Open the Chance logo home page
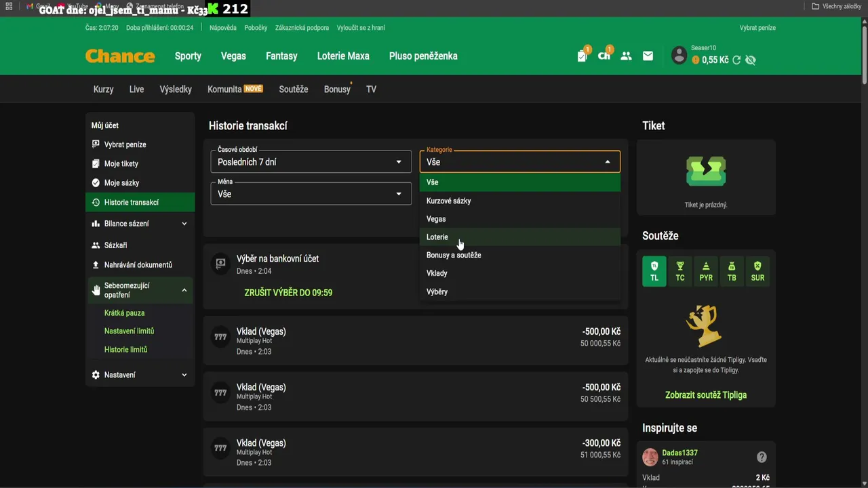Viewport: 868px width, 488px height. (120, 56)
